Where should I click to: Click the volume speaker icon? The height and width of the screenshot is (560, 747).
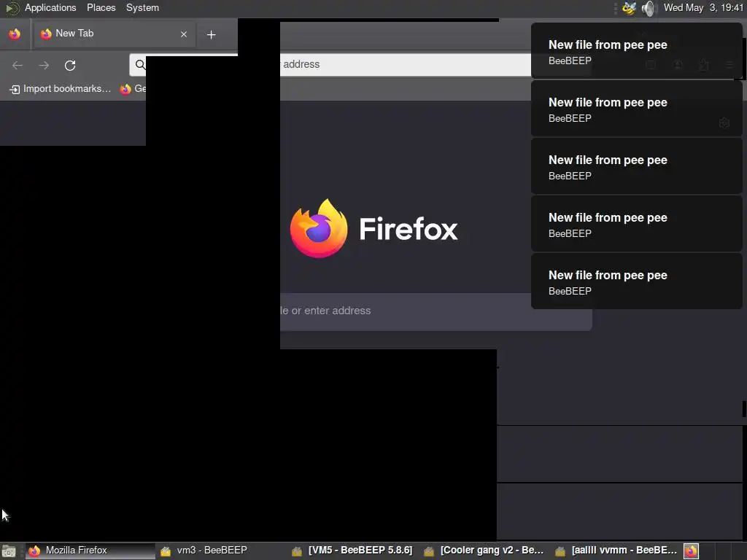649,8
